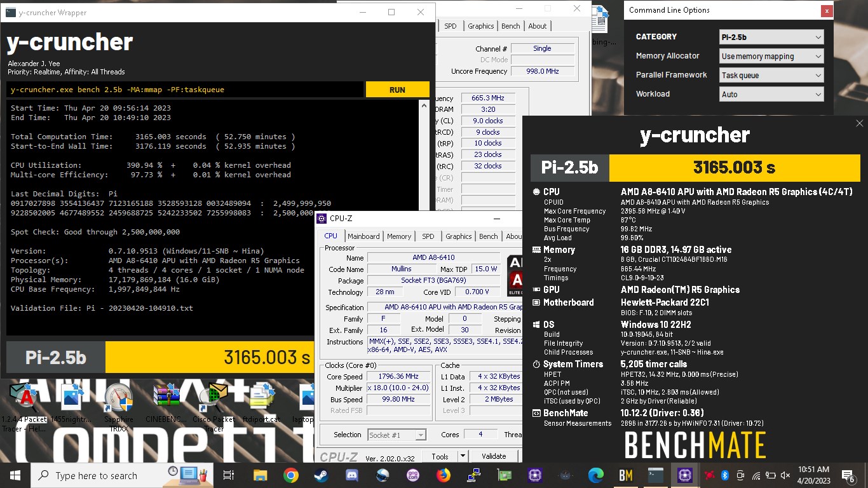Open Steam from the taskbar

[321, 475]
